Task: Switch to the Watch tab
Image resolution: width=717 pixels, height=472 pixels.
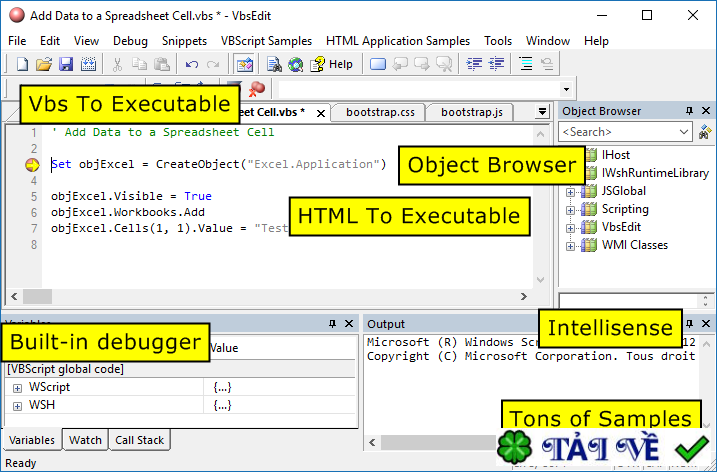Action: [x=86, y=440]
